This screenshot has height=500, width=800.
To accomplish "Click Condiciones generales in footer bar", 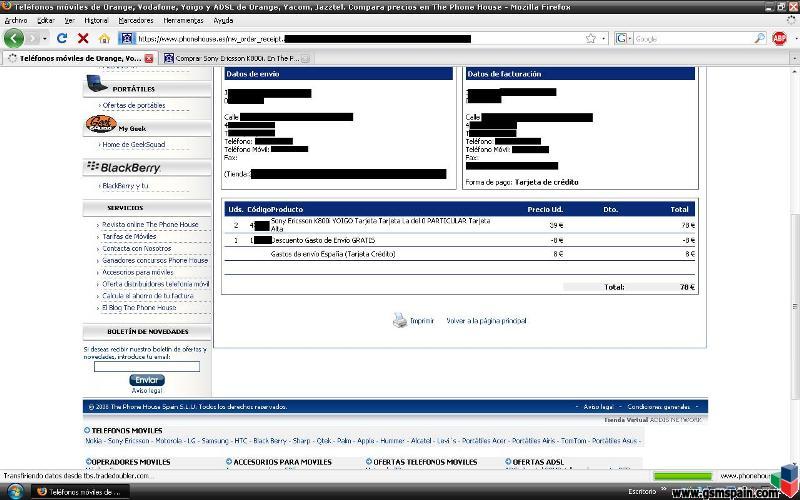I will pyautogui.click(x=659, y=407).
